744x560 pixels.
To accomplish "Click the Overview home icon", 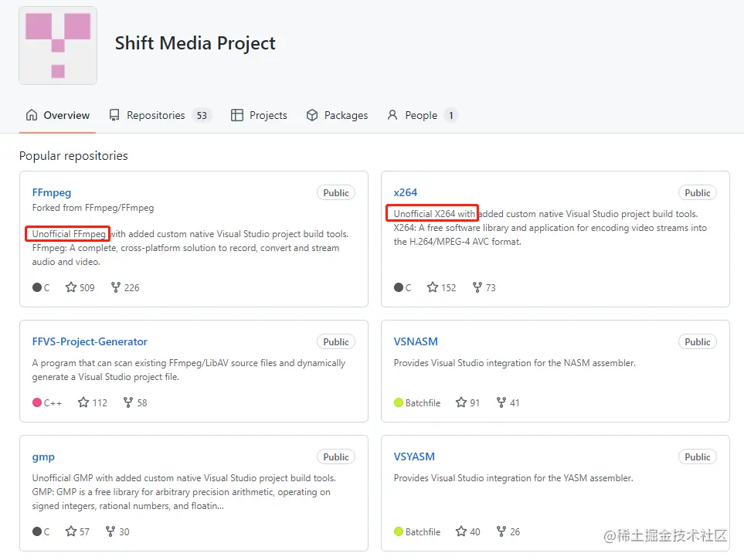I will (32, 115).
